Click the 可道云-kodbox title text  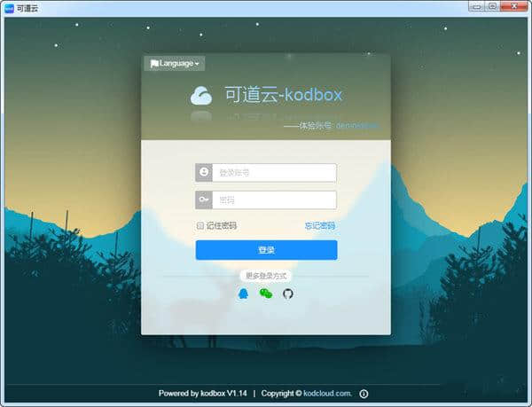[284, 95]
